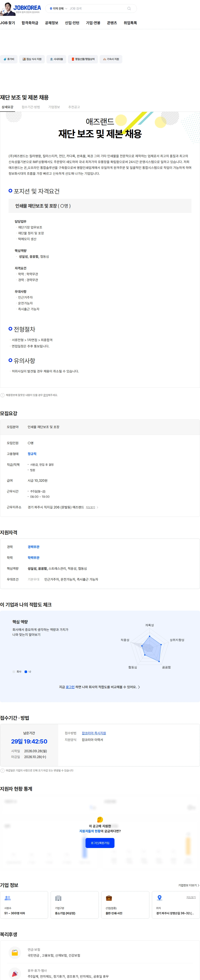The height and width of the screenshot is (980, 200).
Task: Open the 기업·연봉 menu
Action: click(93, 23)
